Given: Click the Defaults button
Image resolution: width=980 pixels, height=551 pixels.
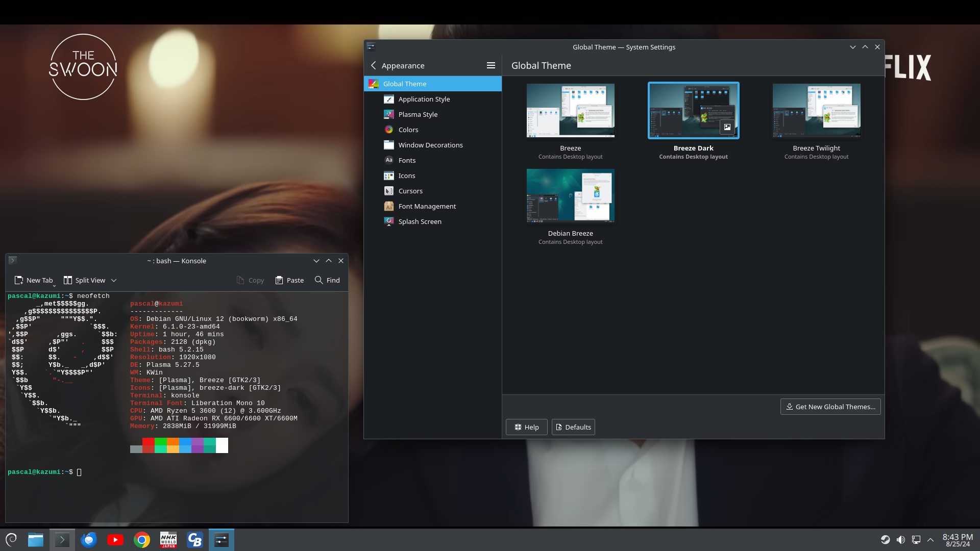Looking at the screenshot, I should 573,427.
